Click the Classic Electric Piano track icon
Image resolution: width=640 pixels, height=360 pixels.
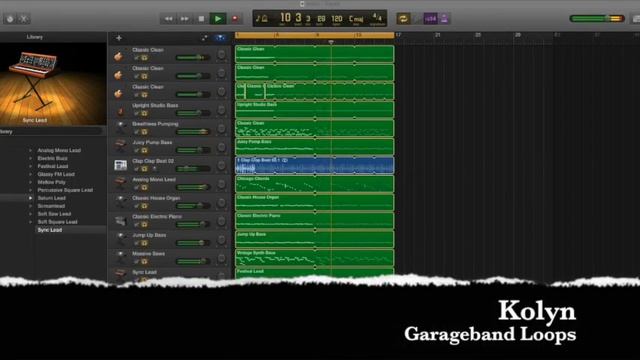click(120, 221)
